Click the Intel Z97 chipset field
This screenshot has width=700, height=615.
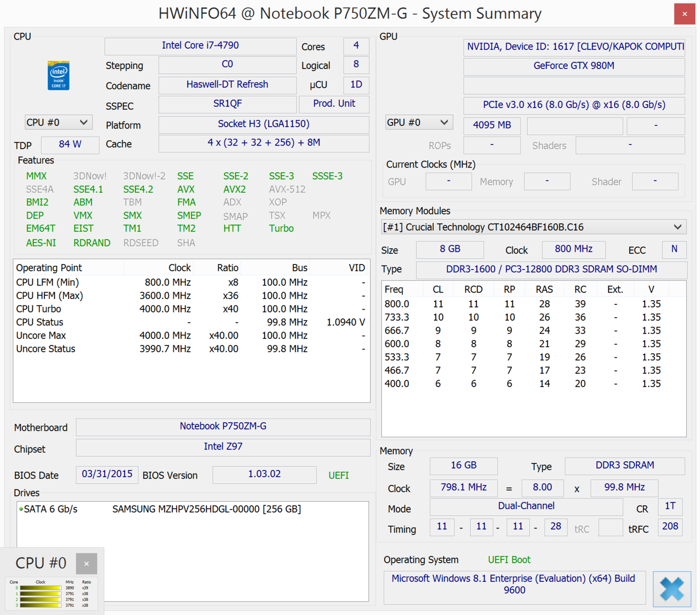click(223, 447)
